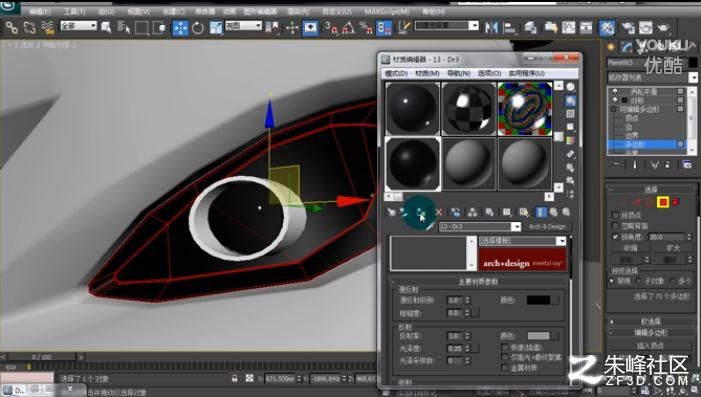Open the Navigation (N) menu in editor
This screenshot has width=701, height=397.
[459, 73]
